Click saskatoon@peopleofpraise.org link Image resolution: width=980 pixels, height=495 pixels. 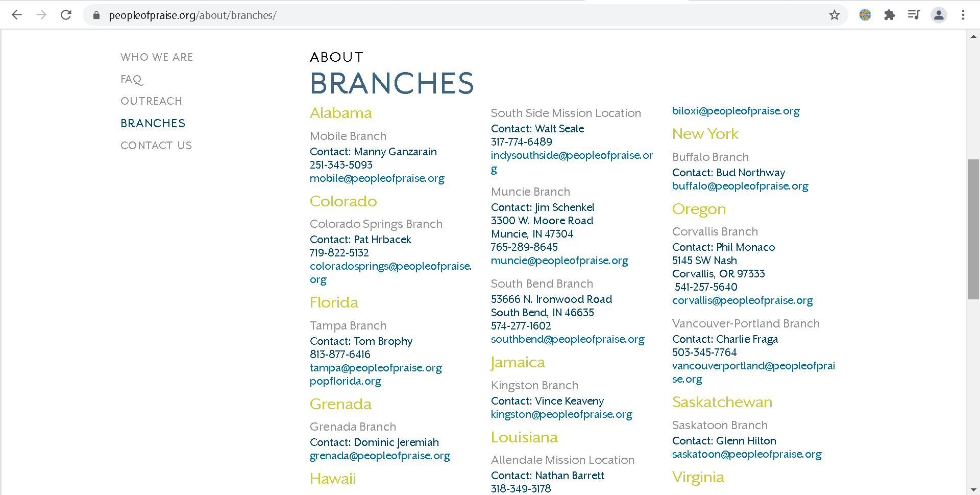coord(747,454)
